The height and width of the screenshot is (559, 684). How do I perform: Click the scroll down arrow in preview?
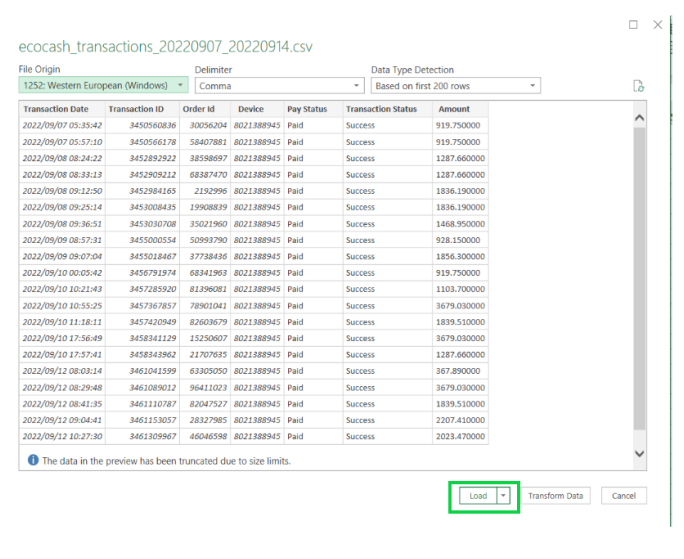coord(640,454)
